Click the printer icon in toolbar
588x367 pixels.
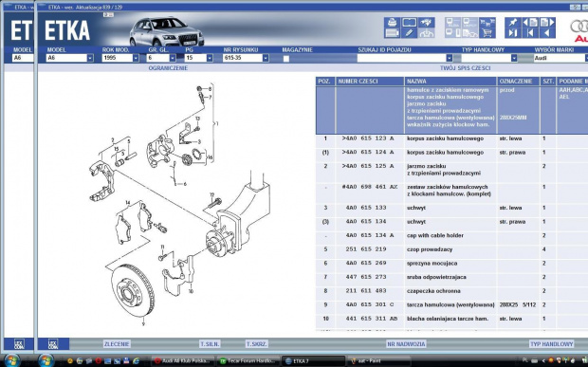tap(392, 22)
